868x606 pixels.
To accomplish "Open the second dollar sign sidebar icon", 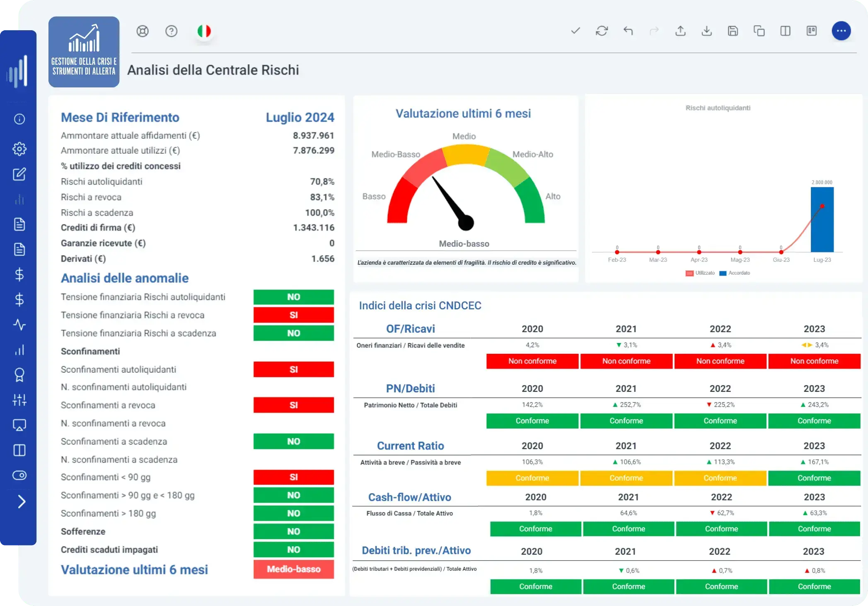I will pos(19,299).
